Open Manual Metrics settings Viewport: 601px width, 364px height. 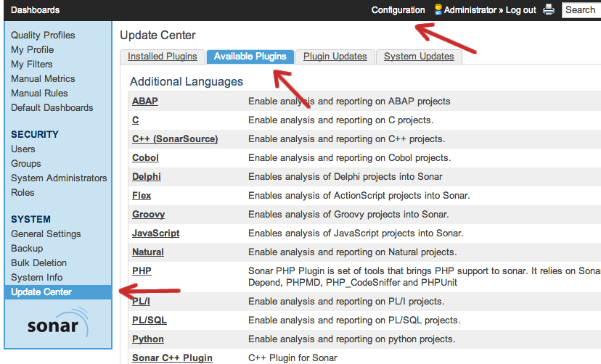[43, 79]
